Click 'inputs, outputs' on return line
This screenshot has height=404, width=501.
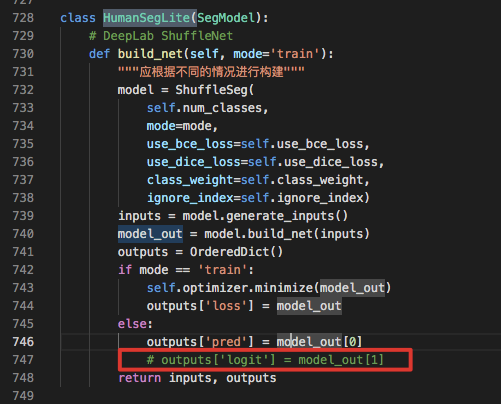click(x=222, y=378)
